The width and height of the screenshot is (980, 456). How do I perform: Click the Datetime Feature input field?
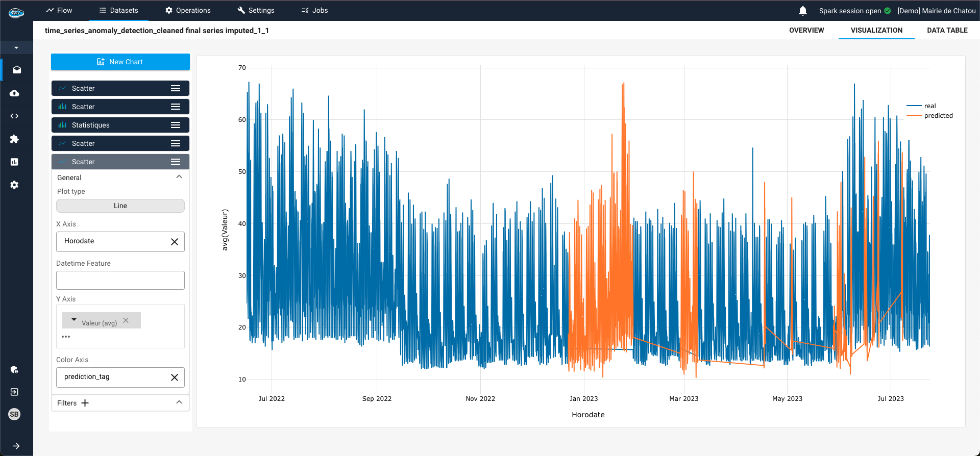[x=120, y=280]
